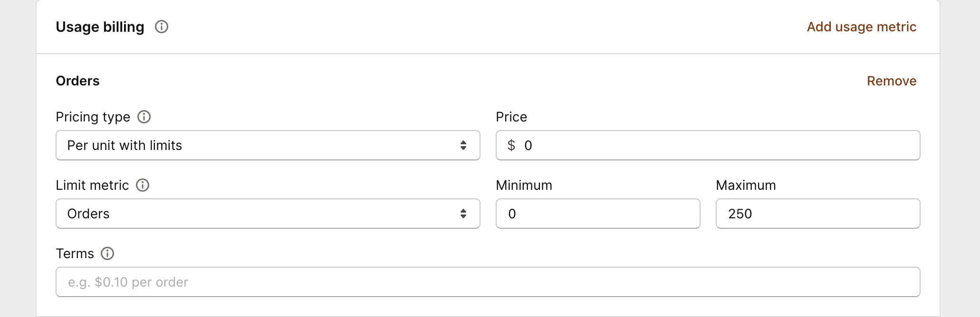Click the Pricing type label text
Viewport: 980px width, 317px height.
click(x=93, y=117)
